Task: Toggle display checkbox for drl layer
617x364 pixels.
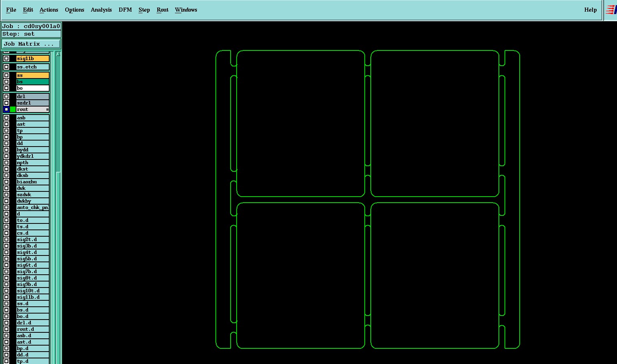Action: (x=6, y=97)
